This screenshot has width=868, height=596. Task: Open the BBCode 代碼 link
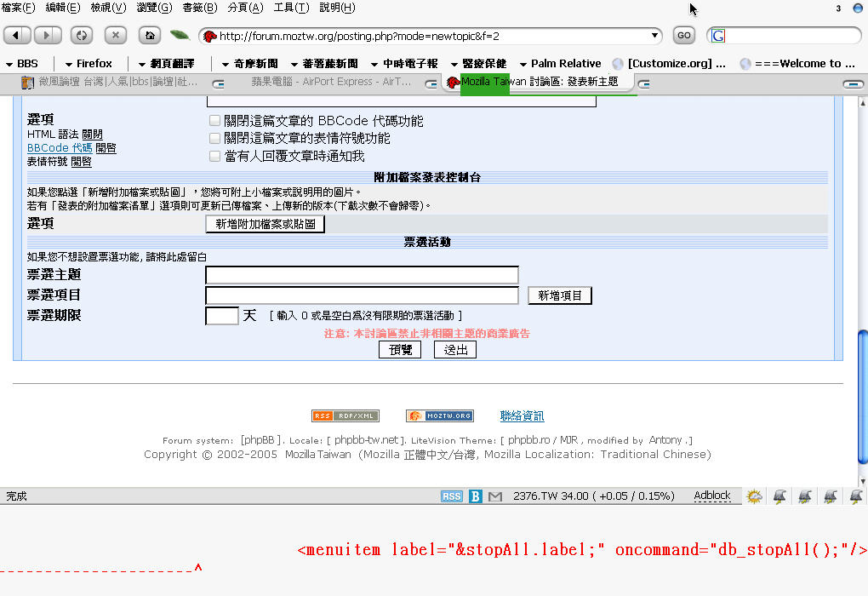tap(60, 148)
